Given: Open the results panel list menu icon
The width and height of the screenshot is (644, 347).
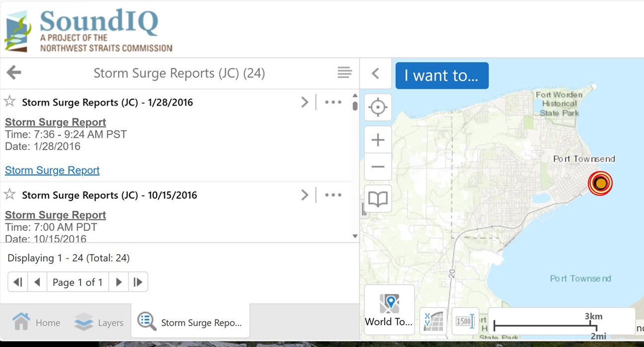Looking at the screenshot, I should [x=344, y=73].
